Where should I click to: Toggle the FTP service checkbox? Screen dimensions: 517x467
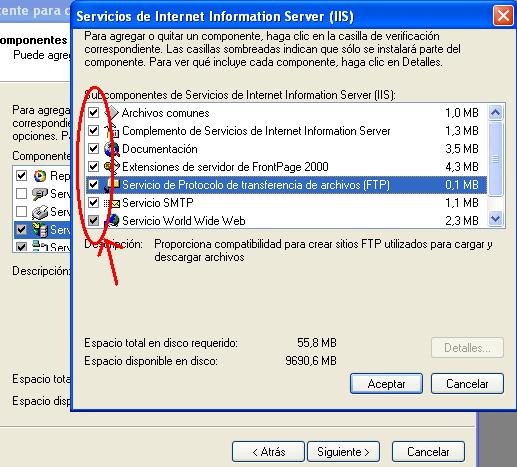93,185
